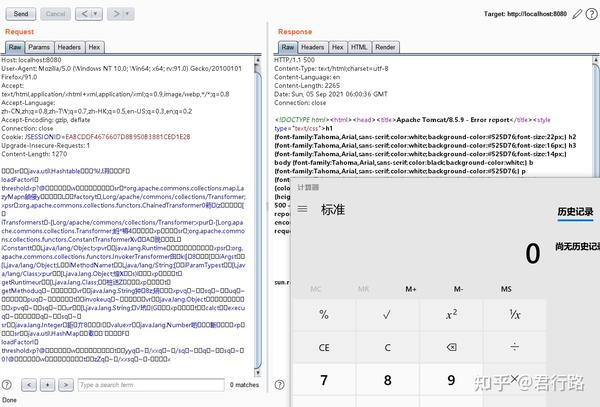The image size is (600, 407).
Task: Click the Send button
Action: 21,14
